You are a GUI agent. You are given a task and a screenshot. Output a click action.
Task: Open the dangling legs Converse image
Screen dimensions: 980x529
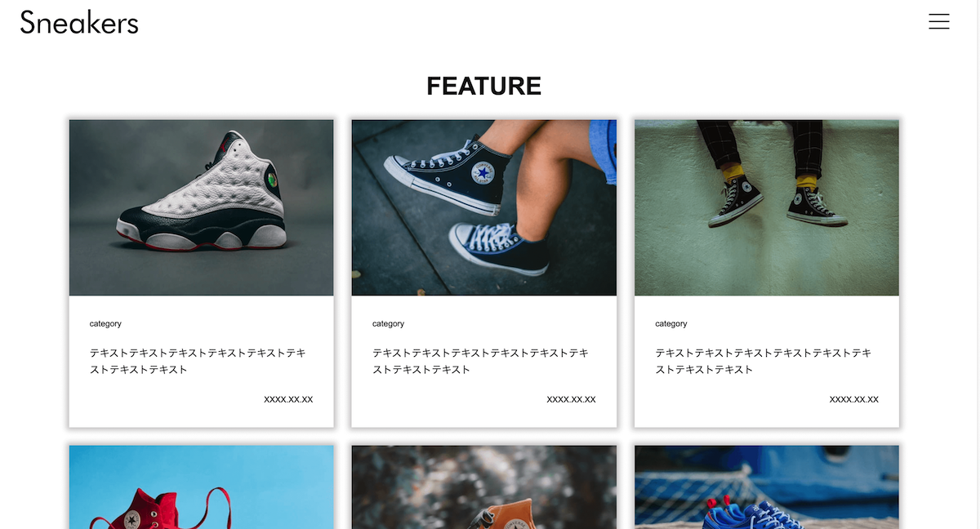pyautogui.click(x=767, y=208)
